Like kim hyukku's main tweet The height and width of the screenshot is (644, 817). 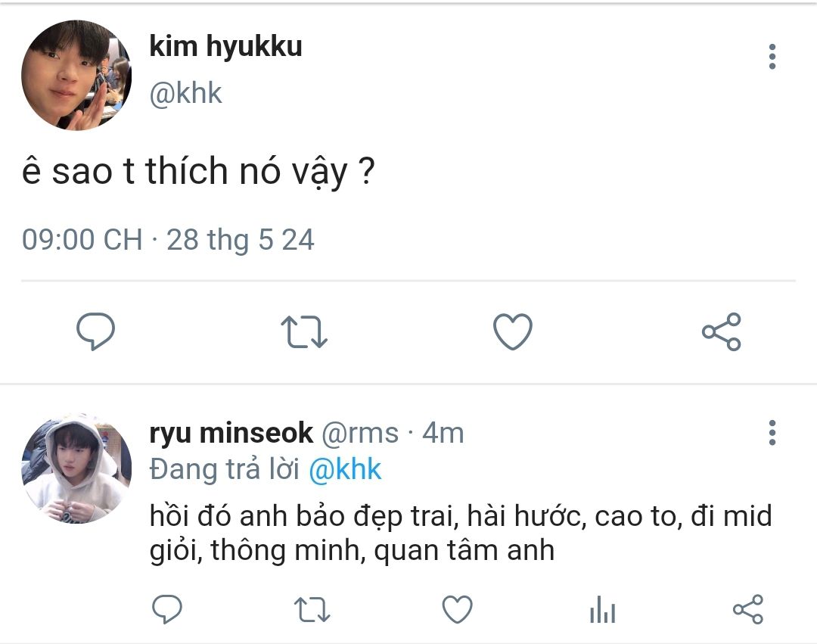pos(513,331)
